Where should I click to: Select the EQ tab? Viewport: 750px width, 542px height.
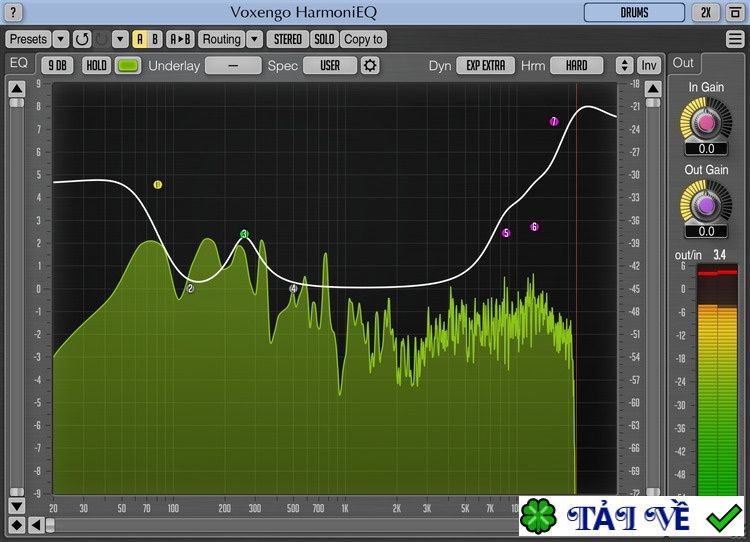[19, 63]
